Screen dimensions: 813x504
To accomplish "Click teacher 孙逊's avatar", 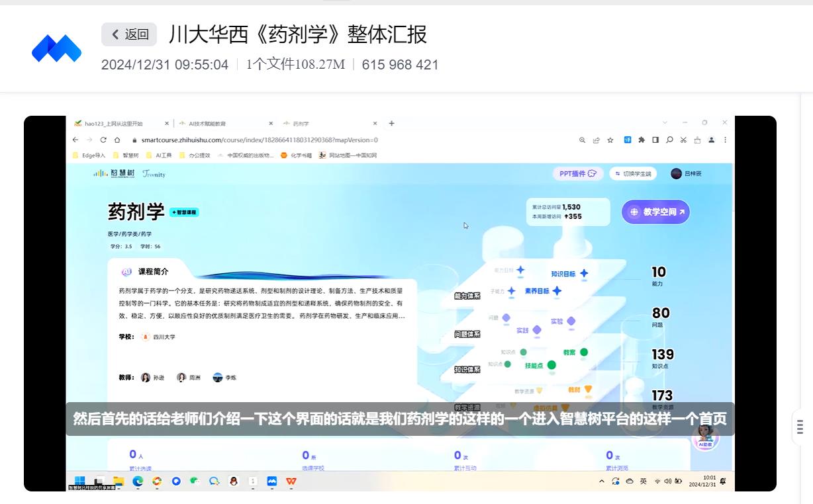I will coord(146,378).
